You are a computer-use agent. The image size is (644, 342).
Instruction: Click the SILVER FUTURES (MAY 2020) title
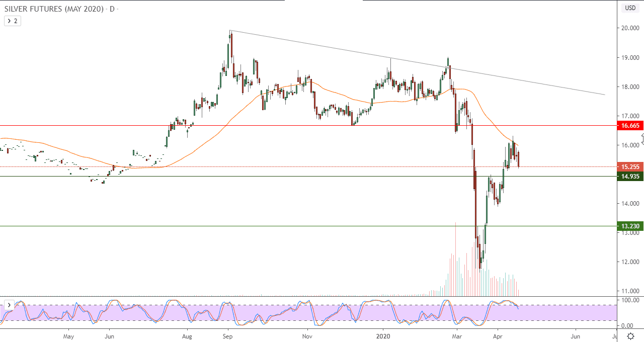[53, 9]
